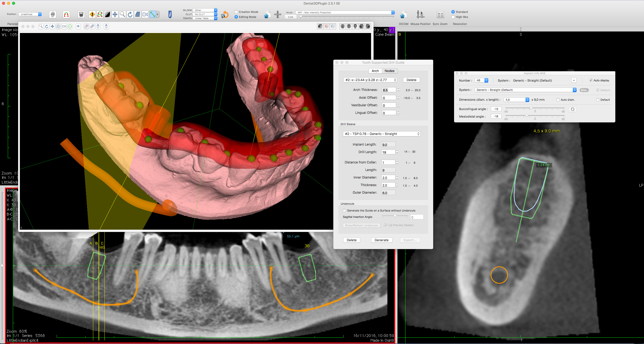Click the rotate icon in 3D viewer toolbar
644x344 pixels.
(47, 26)
